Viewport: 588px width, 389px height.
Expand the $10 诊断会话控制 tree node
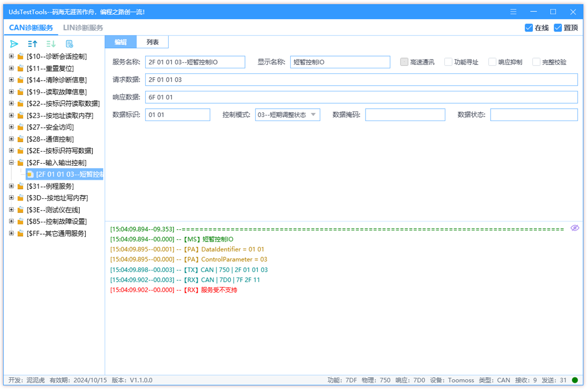click(11, 56)
